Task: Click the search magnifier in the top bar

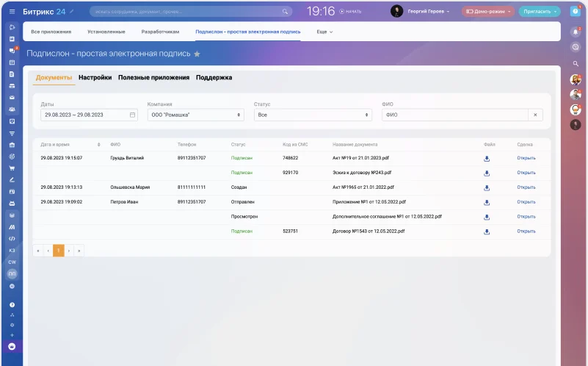Action: tap(285, 12)
